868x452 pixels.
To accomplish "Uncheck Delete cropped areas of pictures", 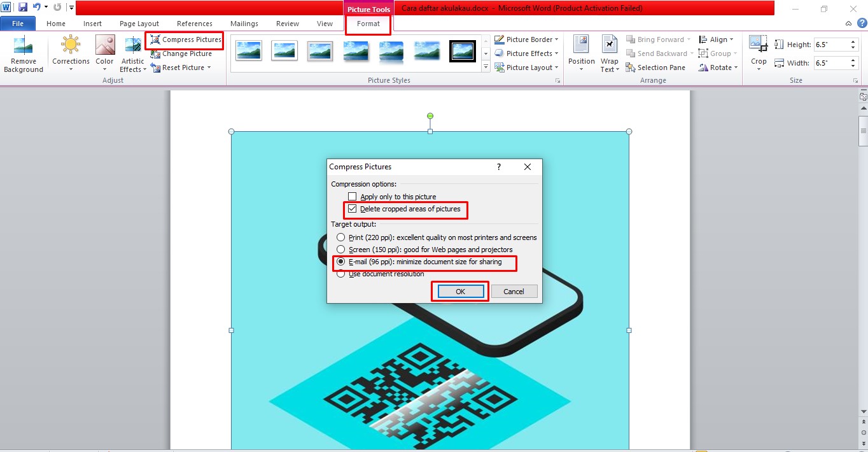I will [404, 209].
